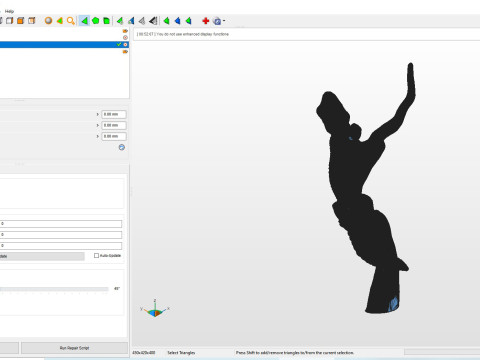Adjust the angle slider track

[54, 289]
